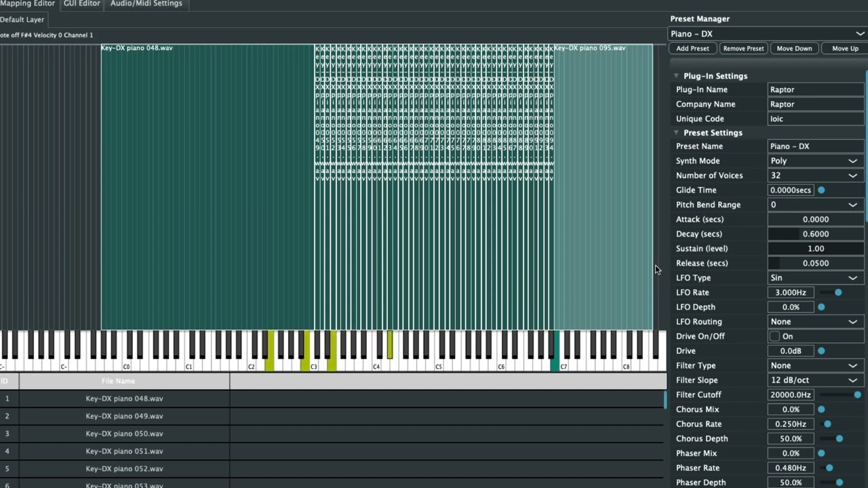Click the preset settings panel scrollbar

[867, 146]
